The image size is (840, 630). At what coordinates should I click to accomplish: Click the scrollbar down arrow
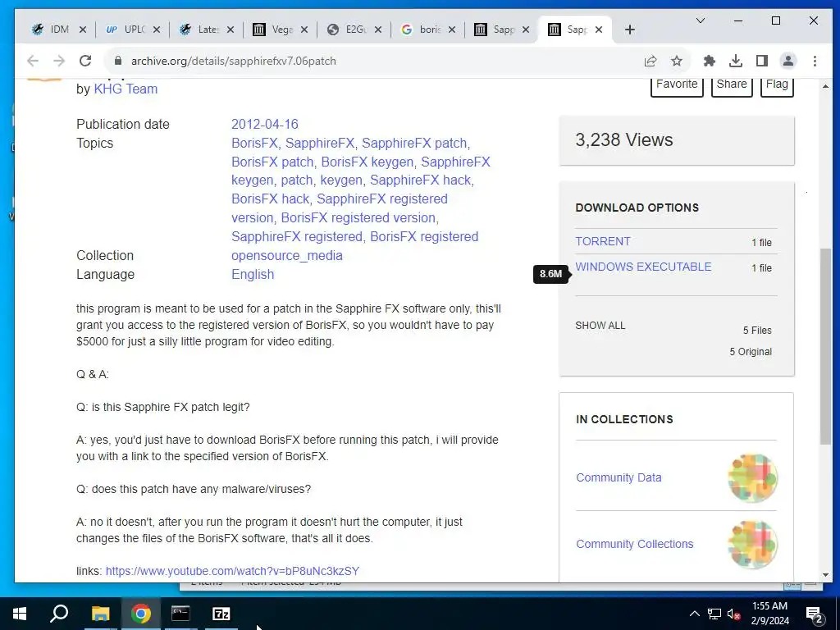click(825, 575)
